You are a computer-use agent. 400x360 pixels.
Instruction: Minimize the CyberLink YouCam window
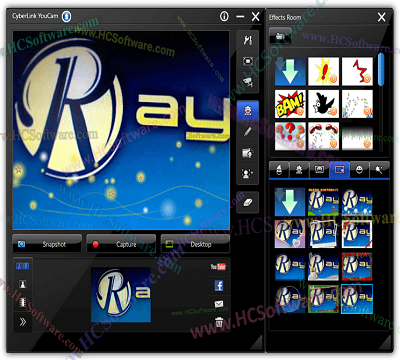[240, 16]
